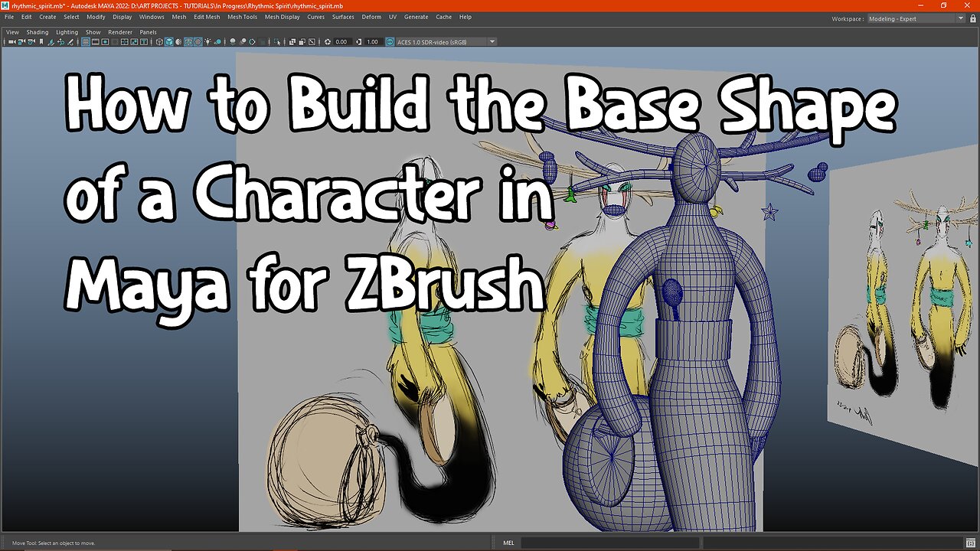The width and height of the screenshot is (980, 551).
Task: Toggle wireframe on shaded
Action: [188, 42]
